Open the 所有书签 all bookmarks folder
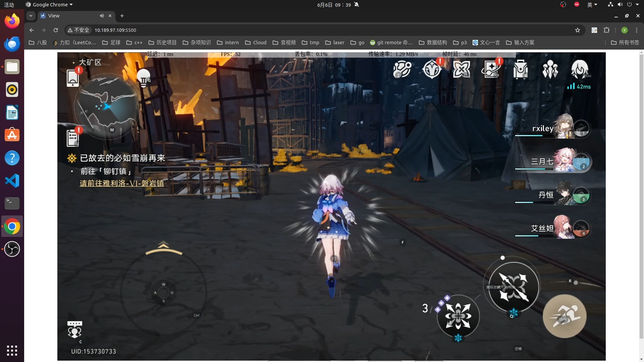The image size is (644, 362). click(x=625, y=43)
